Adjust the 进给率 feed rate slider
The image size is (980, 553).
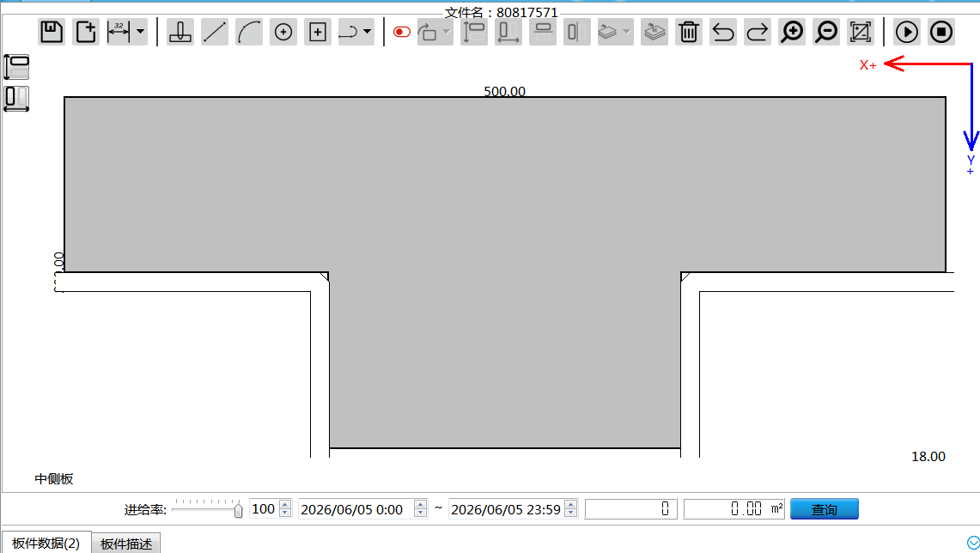238,510
